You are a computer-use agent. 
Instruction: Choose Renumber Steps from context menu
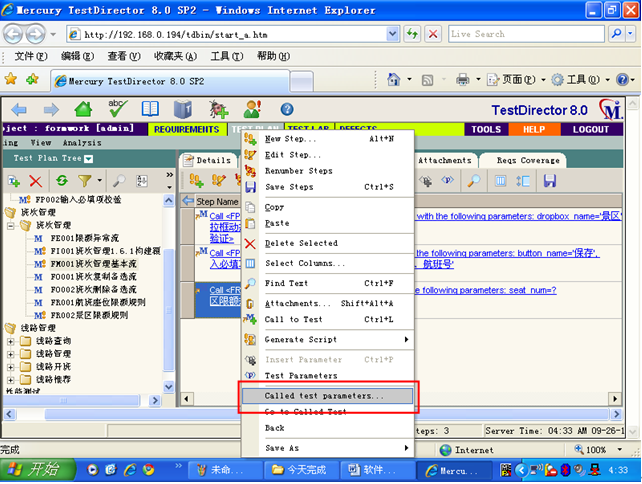[328, 171]
